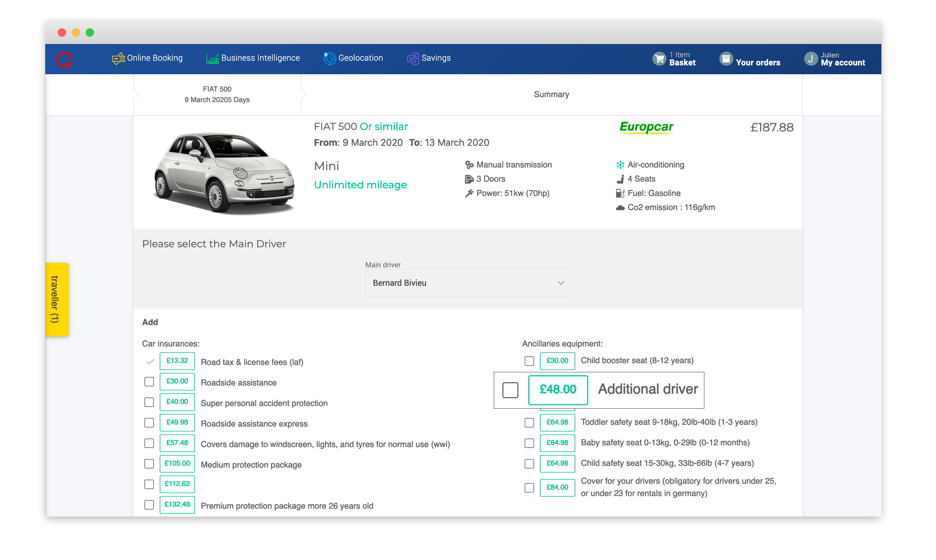This screenshot has height=560, width=936.
Task: Check the Roadside assistance checkbox
Action: (149, 382)
